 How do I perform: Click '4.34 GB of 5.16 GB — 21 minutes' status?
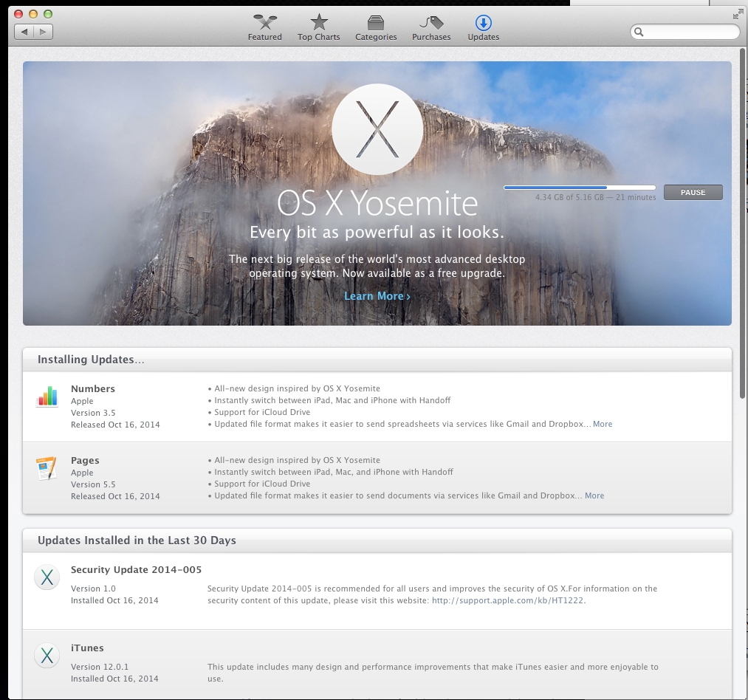pyautogui.click(x=595, y=197)
